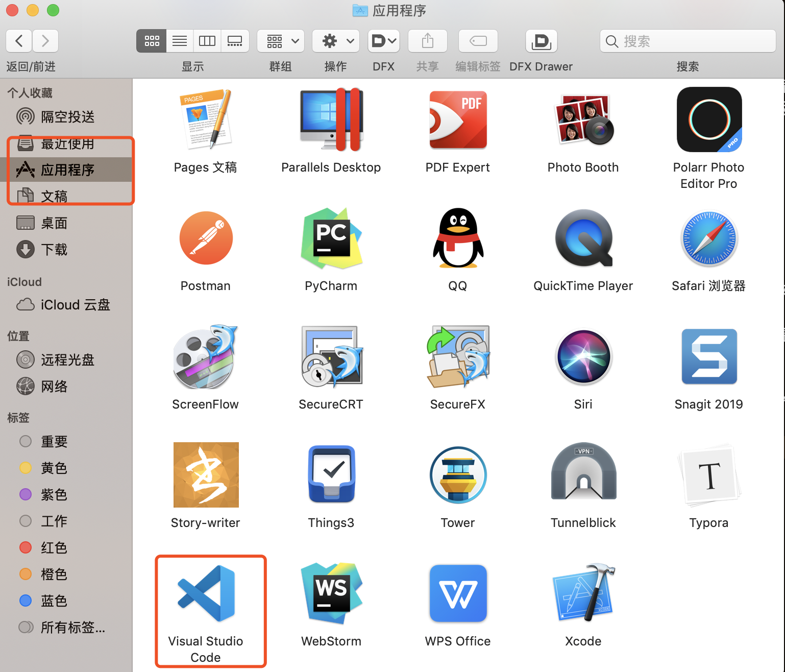The width and height of the screenshot is (785, 672).
Task: Filter by 重要 tag
Action: pos(66,441)
